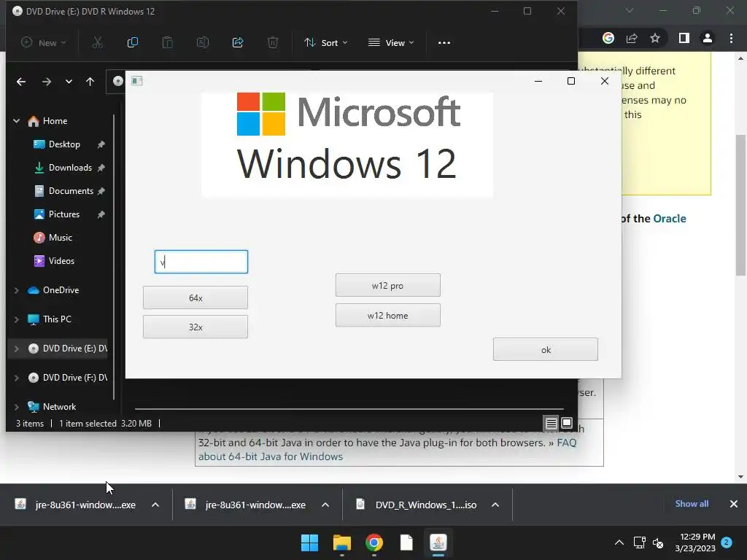The height and width of the screenshot is (560, 747).
Task: Go up one folder level in Explorer
Action: pos(90,82)
